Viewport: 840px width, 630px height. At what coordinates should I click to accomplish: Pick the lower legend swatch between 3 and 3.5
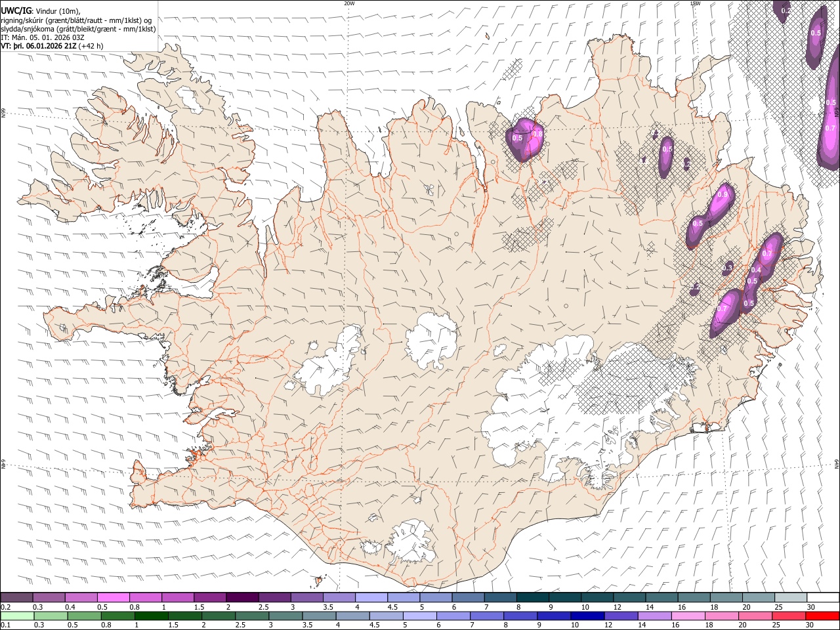point(285,616)
